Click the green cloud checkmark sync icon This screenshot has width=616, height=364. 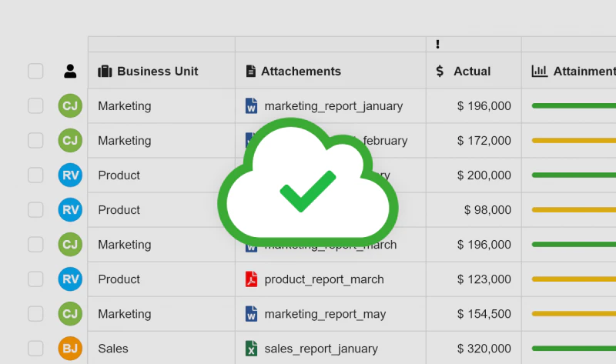[x=308, y=182]
